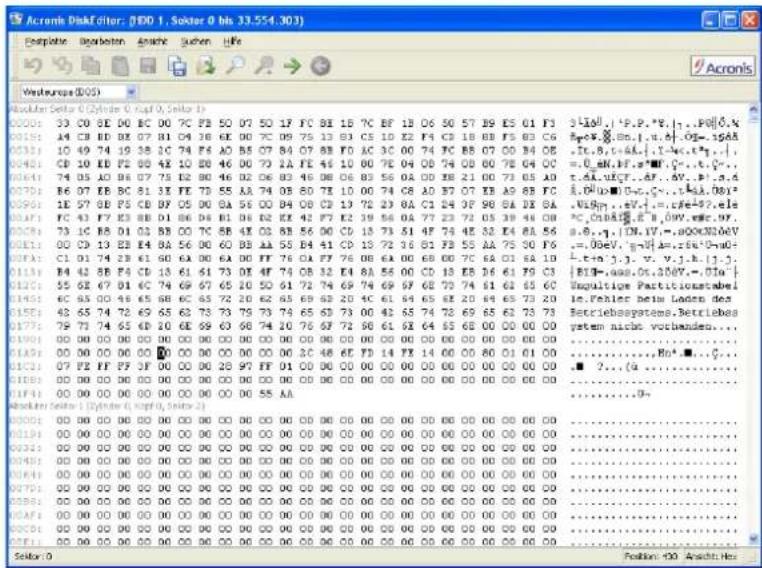Open the Ansicht menu
The height and width of the screenshot is (568, 762).
152,42
